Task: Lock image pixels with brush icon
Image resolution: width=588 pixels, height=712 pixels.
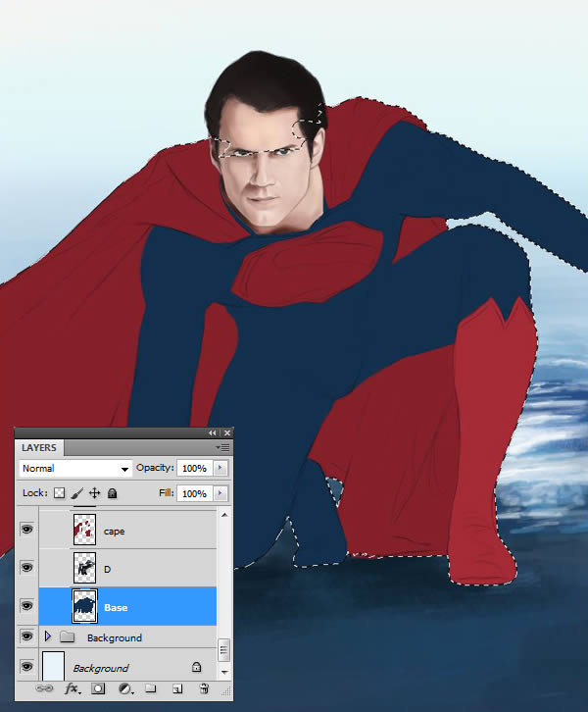Action: click(x=77, y=493)
